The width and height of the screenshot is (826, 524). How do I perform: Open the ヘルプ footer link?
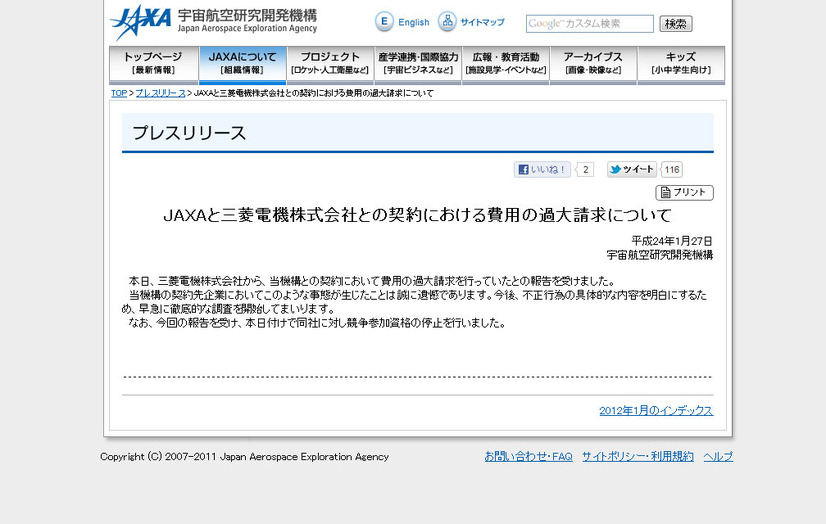[718, 457]
